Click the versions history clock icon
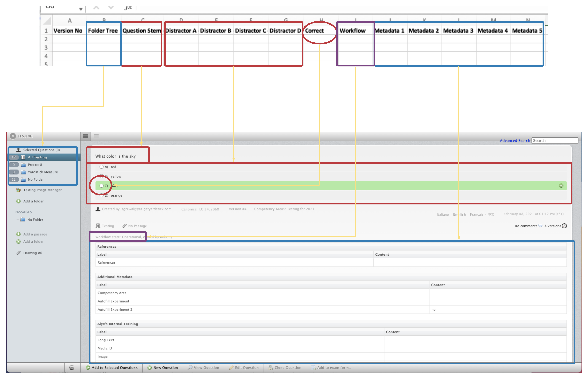The width and height of the screenshot is (588, 379). (564, 226)
